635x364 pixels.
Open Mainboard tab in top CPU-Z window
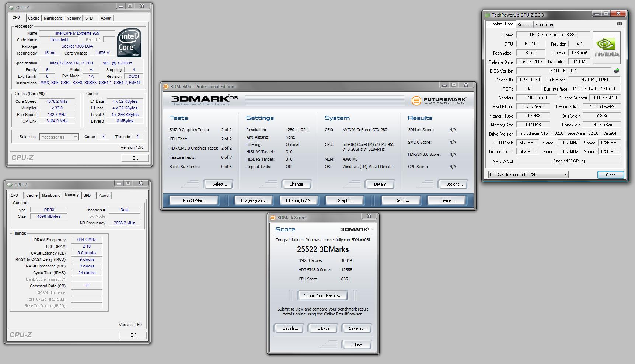coord(53,18)
